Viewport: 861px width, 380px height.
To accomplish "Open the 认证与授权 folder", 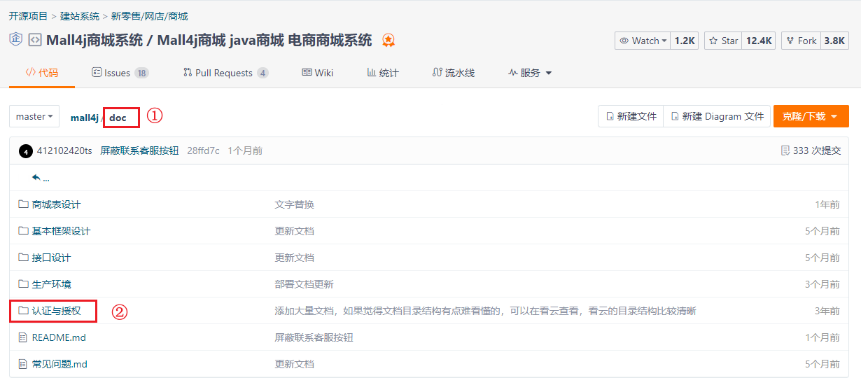I will coord(57,311).
